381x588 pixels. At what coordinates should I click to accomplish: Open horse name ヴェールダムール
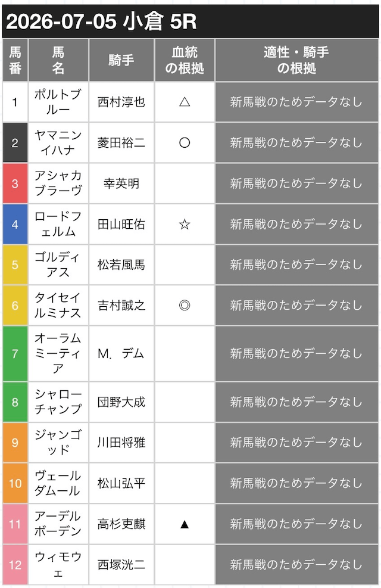(58, 483)
